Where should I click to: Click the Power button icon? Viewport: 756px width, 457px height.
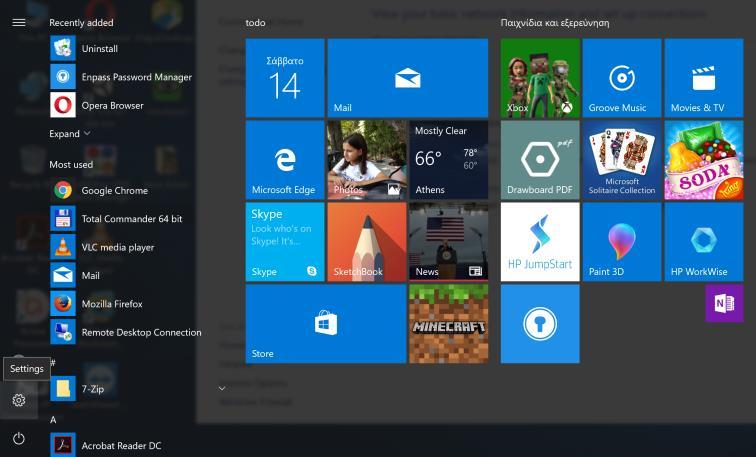point(19,438)
